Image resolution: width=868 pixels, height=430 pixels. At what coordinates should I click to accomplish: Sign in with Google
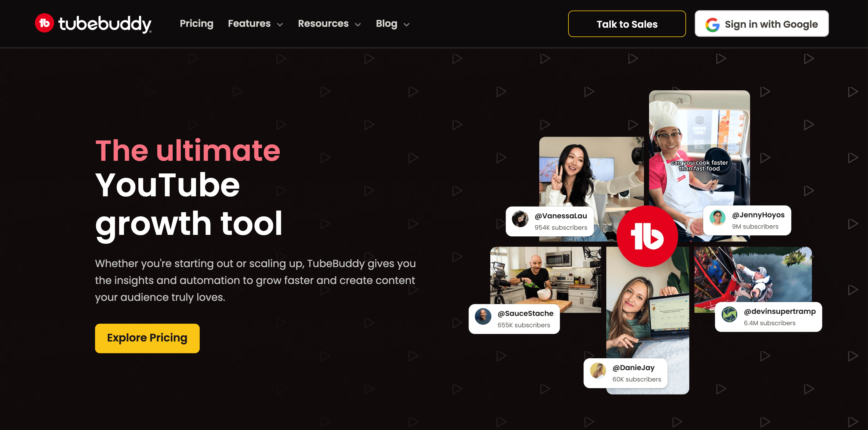pyautogui.click(x=762, y=24)
